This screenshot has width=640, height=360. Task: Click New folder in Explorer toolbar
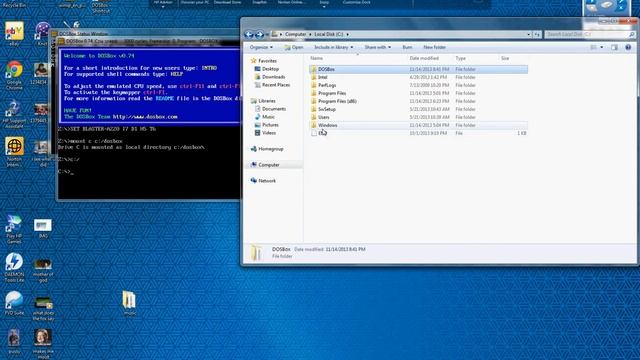434,47
